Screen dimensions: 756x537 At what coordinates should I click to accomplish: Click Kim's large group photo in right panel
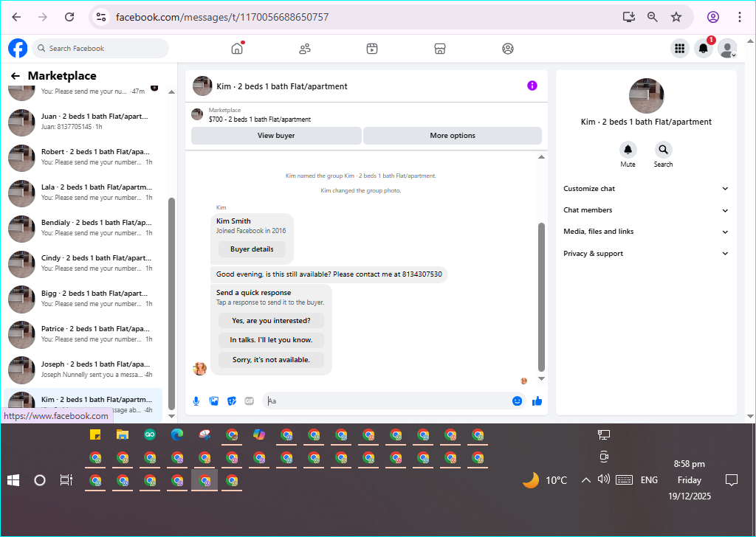646,96
